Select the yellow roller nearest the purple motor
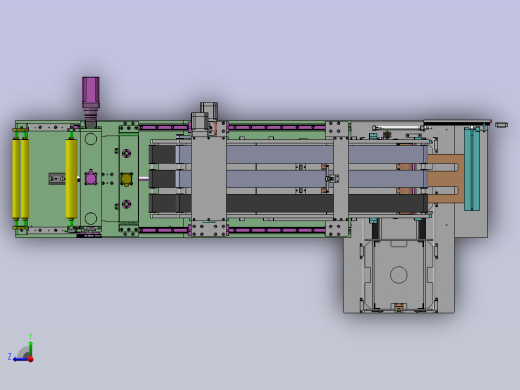Image resolution: width=520 pixels, height=390 pixels. (x=71, y=179)
